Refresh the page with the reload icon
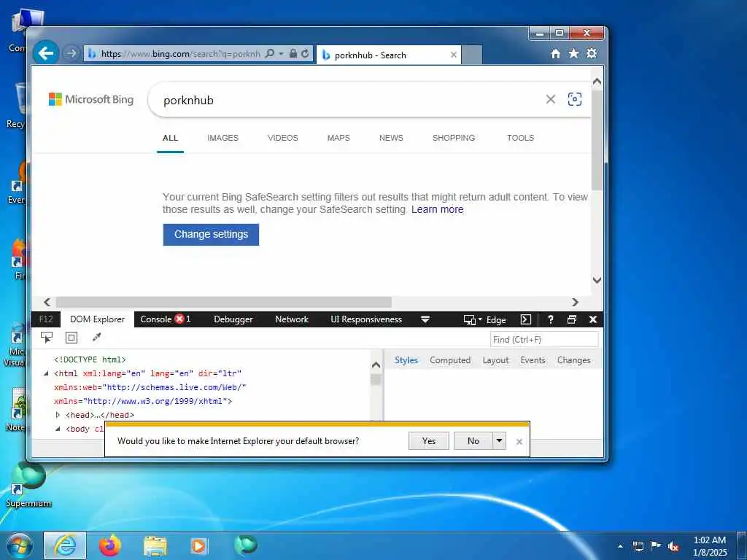747x560 pixels. pos(305,53)
